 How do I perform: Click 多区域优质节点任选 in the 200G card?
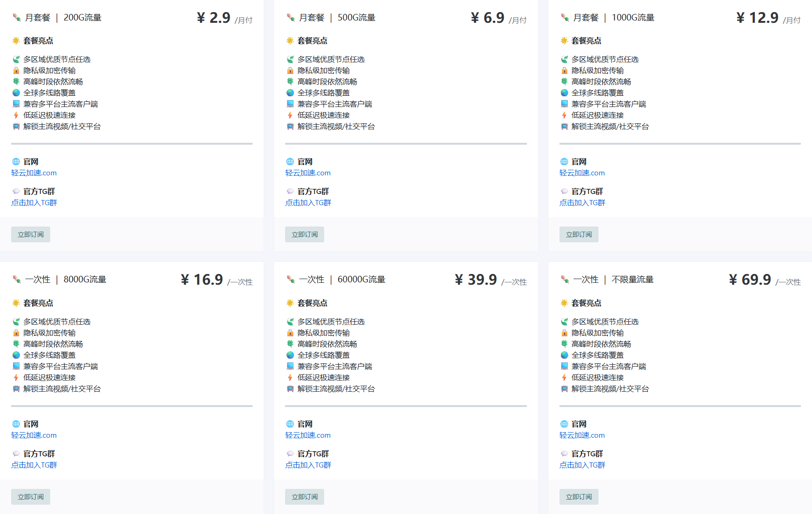pyautogui.click(x=57, y=60)
